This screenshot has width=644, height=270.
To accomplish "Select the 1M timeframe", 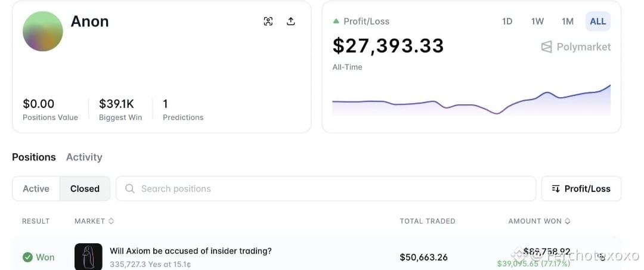I will coord(568,21).
